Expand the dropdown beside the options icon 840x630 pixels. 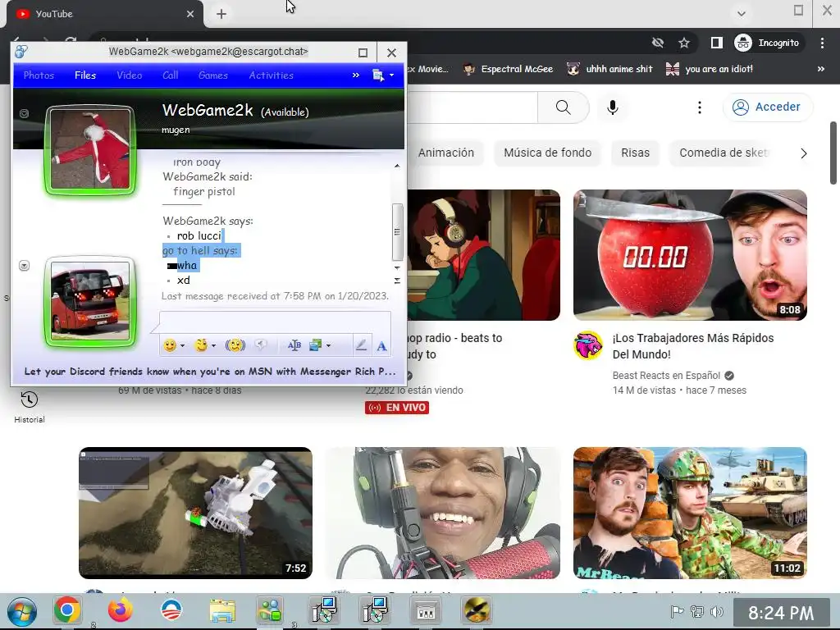pos(391,75)
